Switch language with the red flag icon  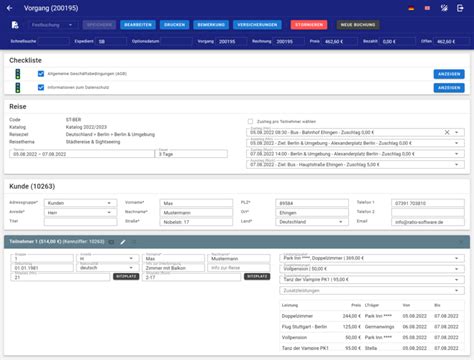click(427, 8)
